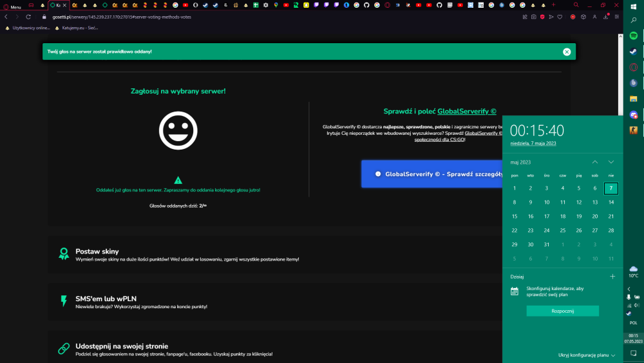644x363 pixels.
Task: Click the ribbon award icon
Action: (x=64, y=253)
